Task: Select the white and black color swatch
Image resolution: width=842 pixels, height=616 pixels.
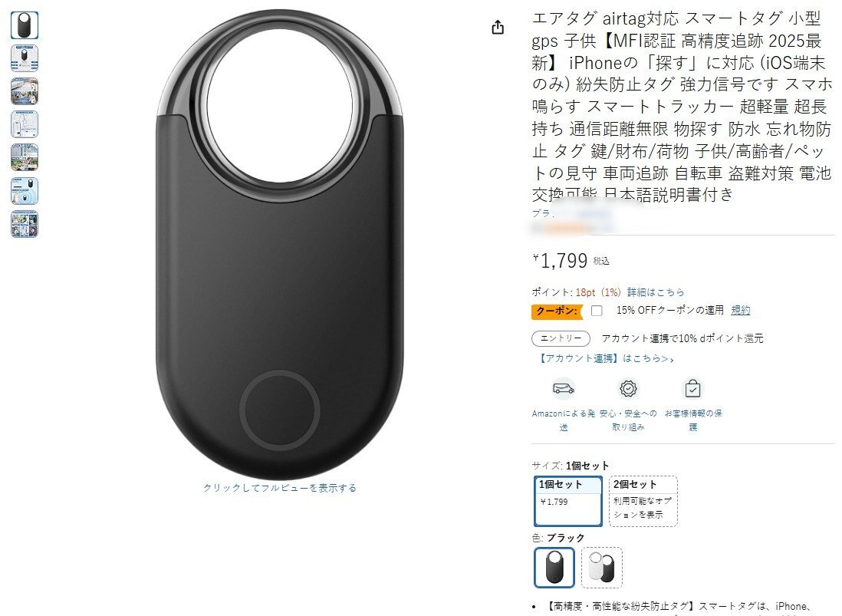Action: point(602,567)
